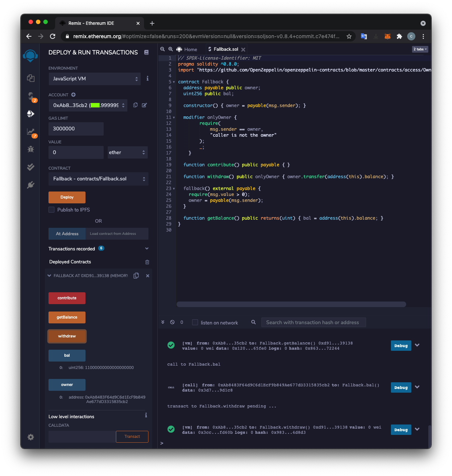
Task: Open the Plugin Manager plug icon
Action: pos(31,185)
